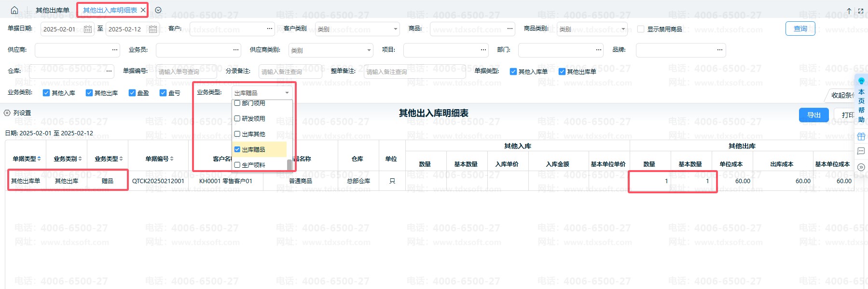
Task: Open the 供应商类别 dropdown
Action: (x=331, y=50)
